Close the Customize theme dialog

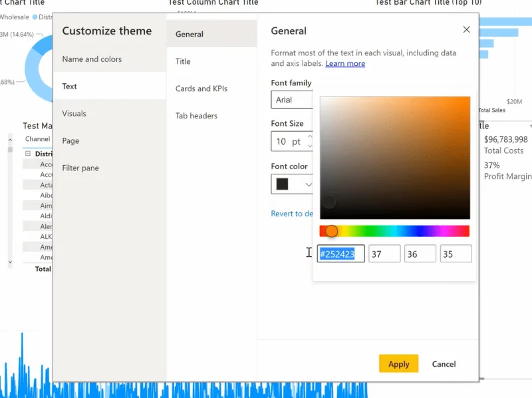[467, 29]
